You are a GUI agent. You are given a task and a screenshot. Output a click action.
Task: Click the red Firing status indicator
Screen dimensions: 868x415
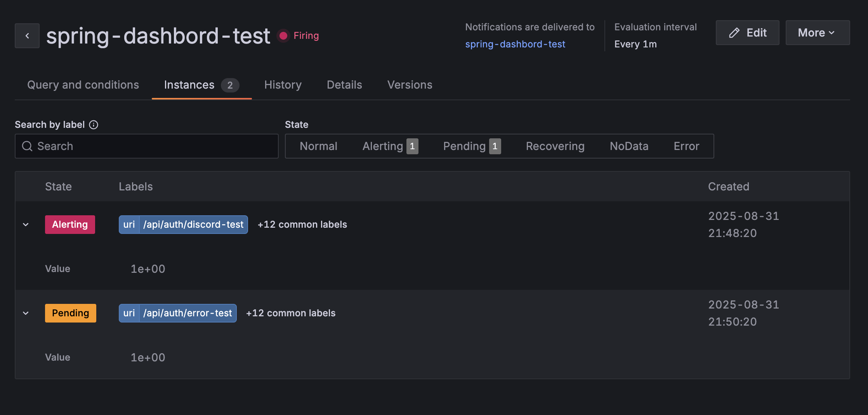pyautogui.click(x=283, y=36)
